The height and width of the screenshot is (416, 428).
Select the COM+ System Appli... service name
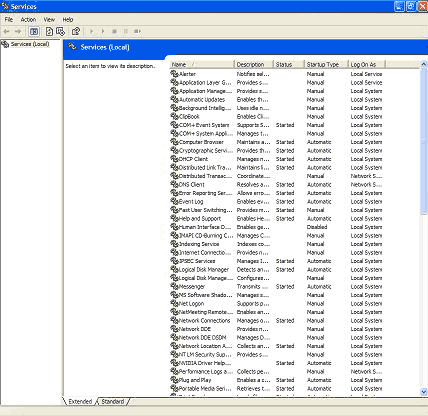206,133
